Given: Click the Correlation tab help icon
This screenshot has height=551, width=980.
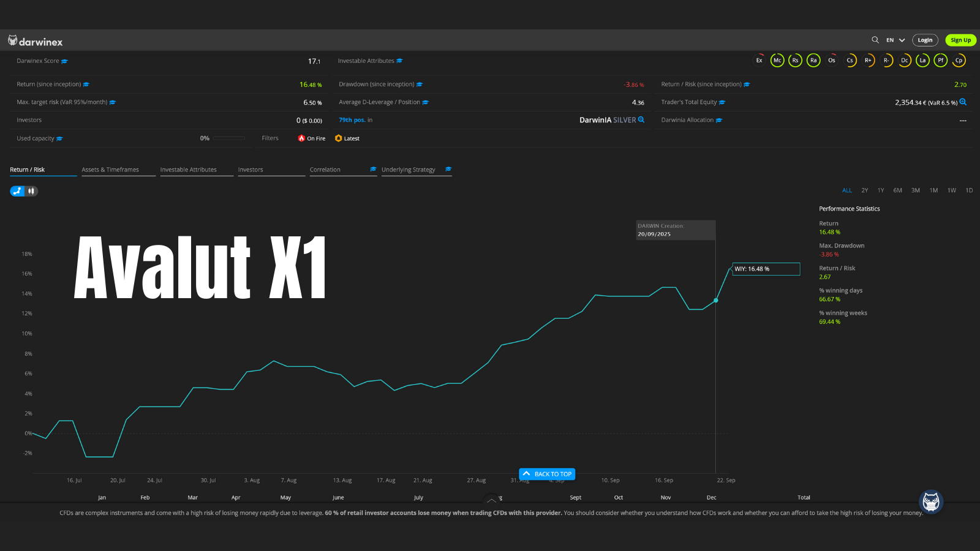Looking at the screenshot, I should [373, 169].
